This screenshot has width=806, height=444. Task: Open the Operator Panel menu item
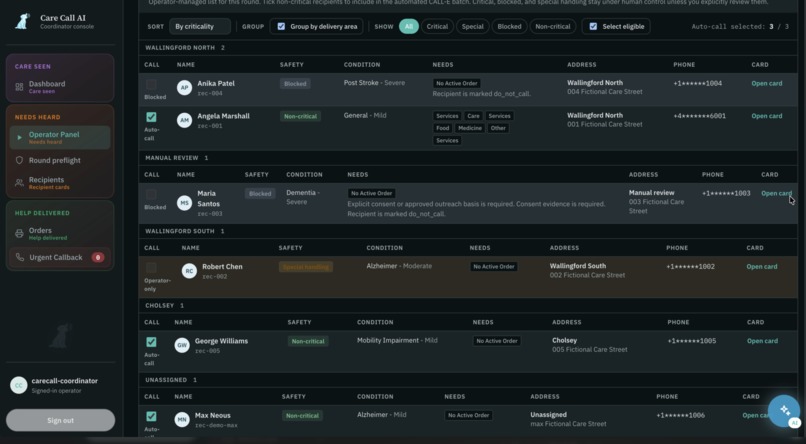tap(60, 138)
